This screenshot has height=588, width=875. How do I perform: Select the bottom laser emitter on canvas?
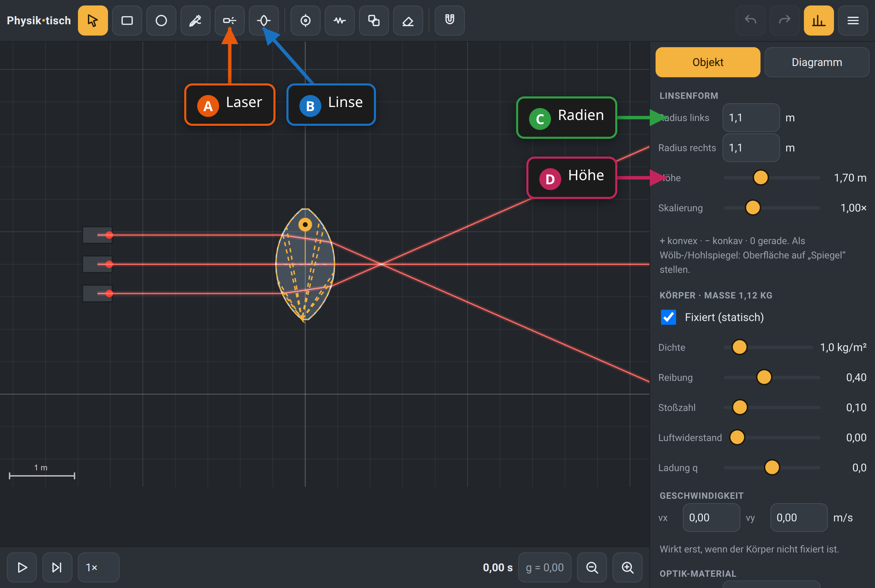97,294
